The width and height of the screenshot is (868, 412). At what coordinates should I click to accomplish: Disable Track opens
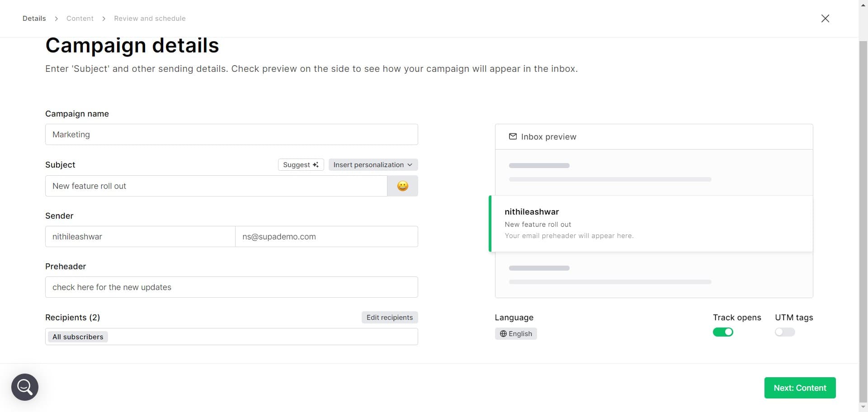click(723, 332)
